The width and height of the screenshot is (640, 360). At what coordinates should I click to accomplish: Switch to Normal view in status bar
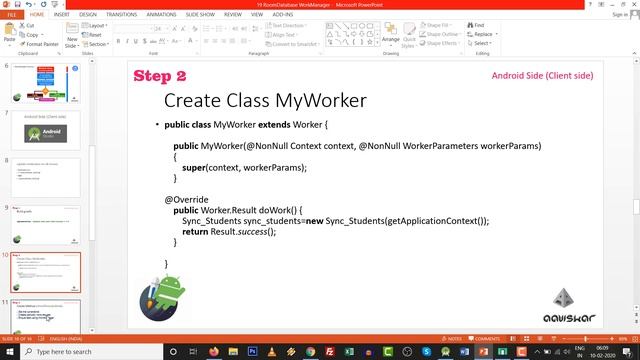(513, 339)
